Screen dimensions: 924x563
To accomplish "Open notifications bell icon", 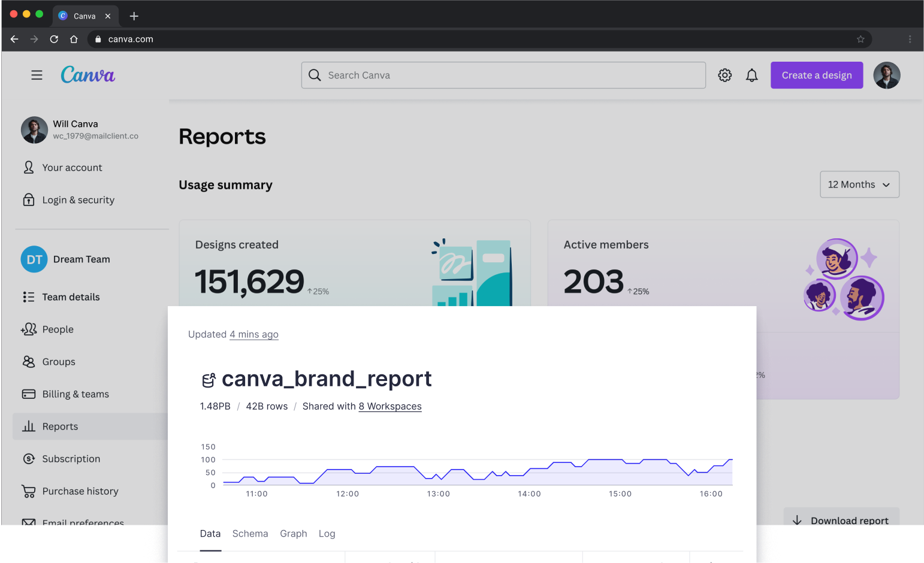I will (x=751, y=75).
